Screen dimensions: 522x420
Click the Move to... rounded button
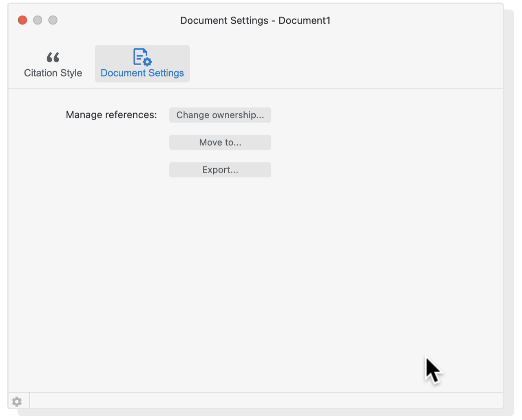(220, 142)
